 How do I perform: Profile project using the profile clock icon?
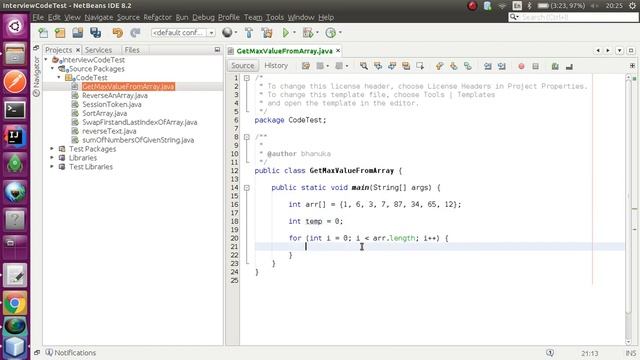tap(331, 33)
